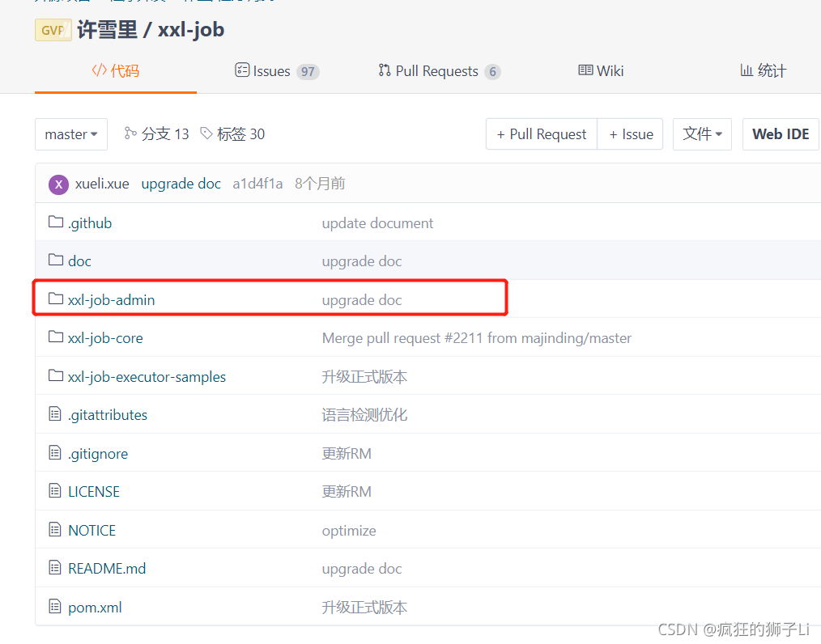This screenshot has height=644, width=821.
Task: Open 升级正式版本 commit for pom.xml
Action: pos(364,608)
